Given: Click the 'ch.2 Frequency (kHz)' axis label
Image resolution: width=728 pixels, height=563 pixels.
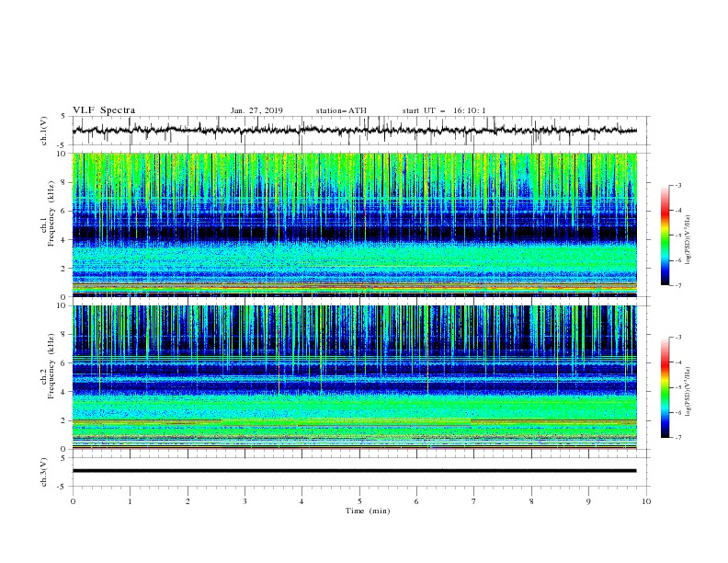Looking at the screenshot, I should (48, 365).
